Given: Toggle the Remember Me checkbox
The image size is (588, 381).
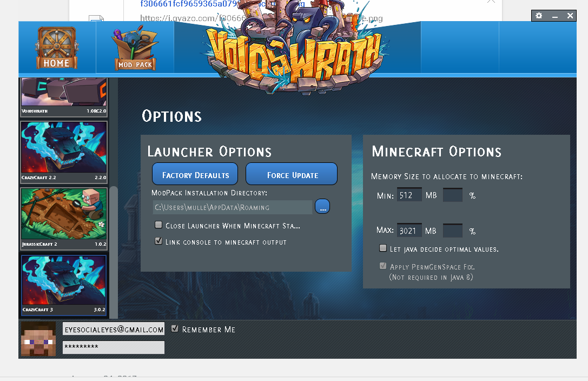Looking at the screenshot, I should point(175,329).
